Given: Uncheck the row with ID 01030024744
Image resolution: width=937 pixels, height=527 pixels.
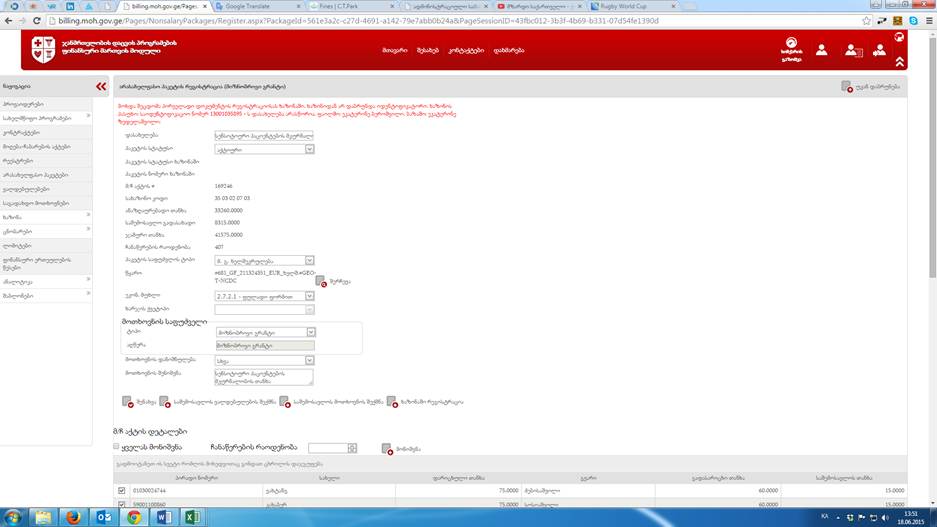Looking at the screenshot, I should [122, 490].
